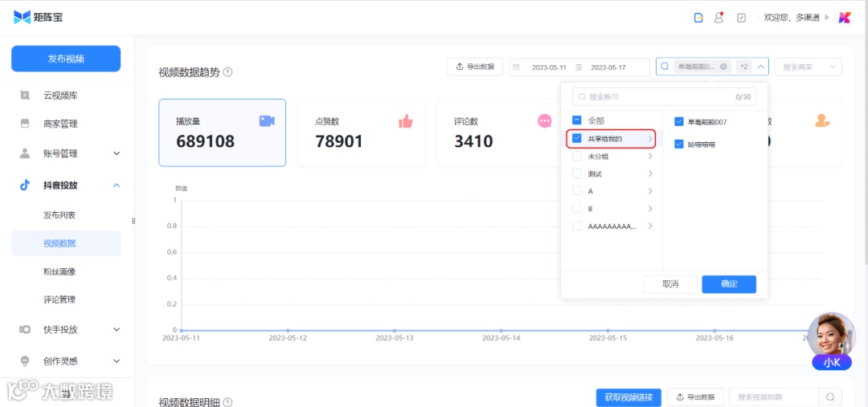Open the checklist task icon in header
The height and width of the screenshot is (407, 868).
click(x=741, y=18)
